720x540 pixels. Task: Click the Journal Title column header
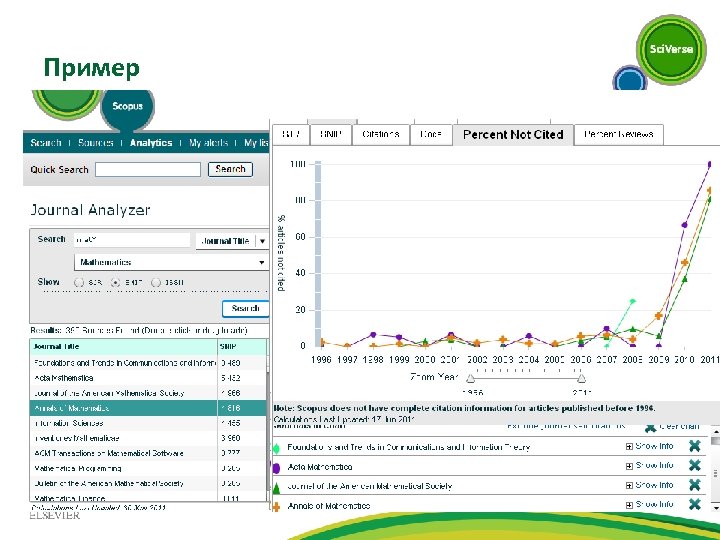pos(124,347)
